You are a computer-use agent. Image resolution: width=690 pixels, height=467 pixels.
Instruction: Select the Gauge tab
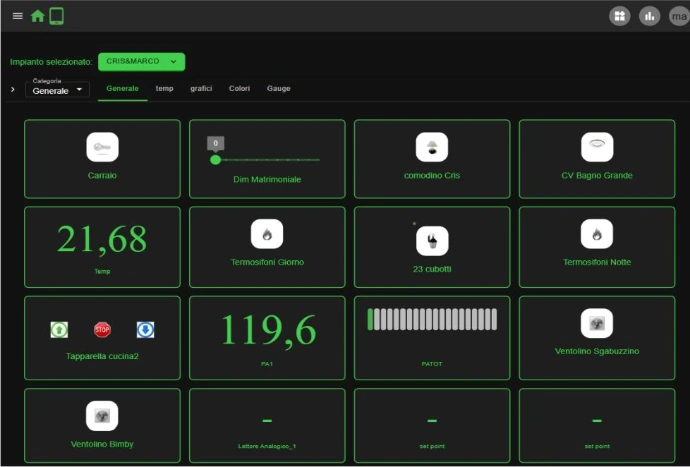(278, 89)
